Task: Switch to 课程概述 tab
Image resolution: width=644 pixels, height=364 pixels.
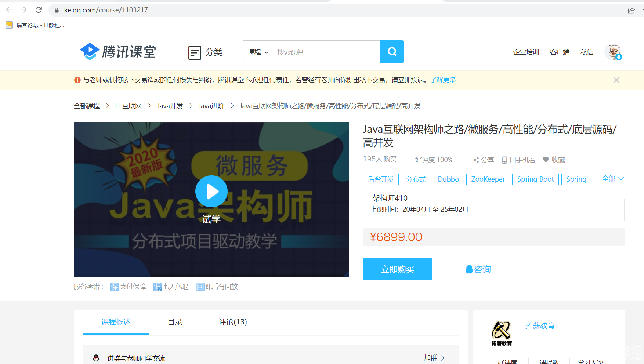Action: [116, 322]
